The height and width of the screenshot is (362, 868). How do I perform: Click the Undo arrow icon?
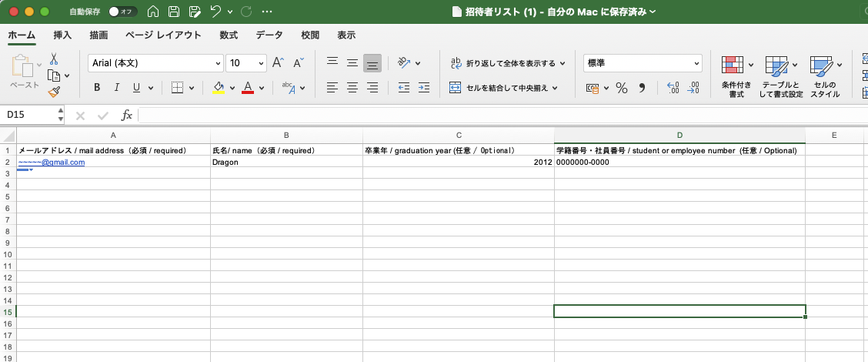[215, 12]
